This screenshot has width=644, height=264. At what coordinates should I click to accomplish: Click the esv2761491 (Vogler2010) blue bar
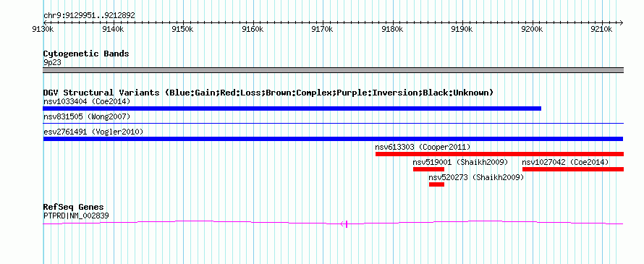334,139
